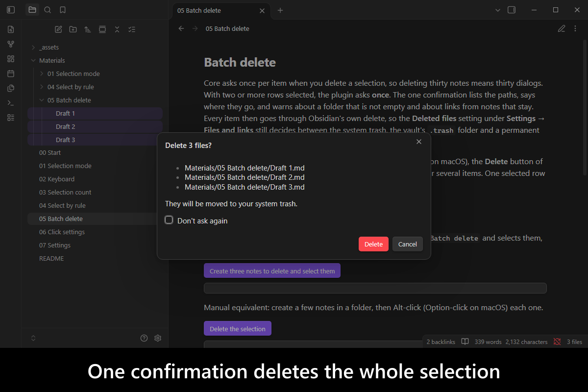Screen dimensions: 588x392
Task: Open the command palette ribbon icon
Action: (x=11, y=103)
